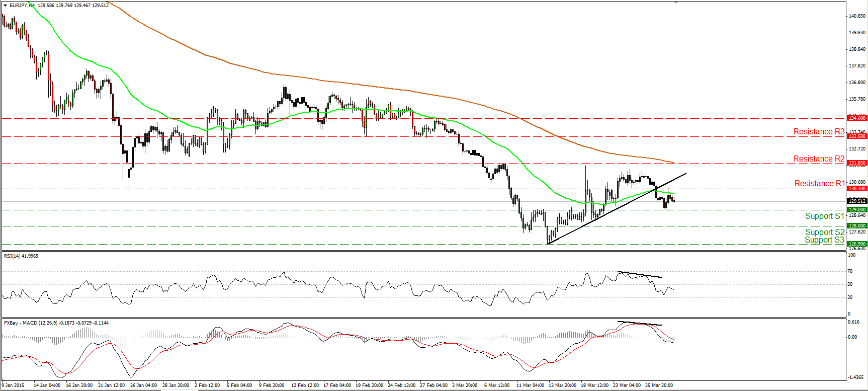Click the 136.800 value on price axis

(x=857, y=83)
